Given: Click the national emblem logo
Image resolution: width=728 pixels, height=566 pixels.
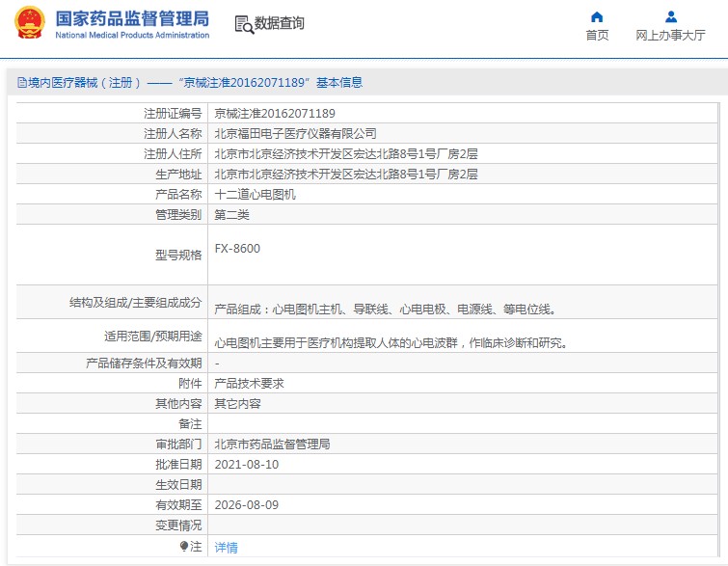Looking at the screenshot, I should tap(30, 22).
